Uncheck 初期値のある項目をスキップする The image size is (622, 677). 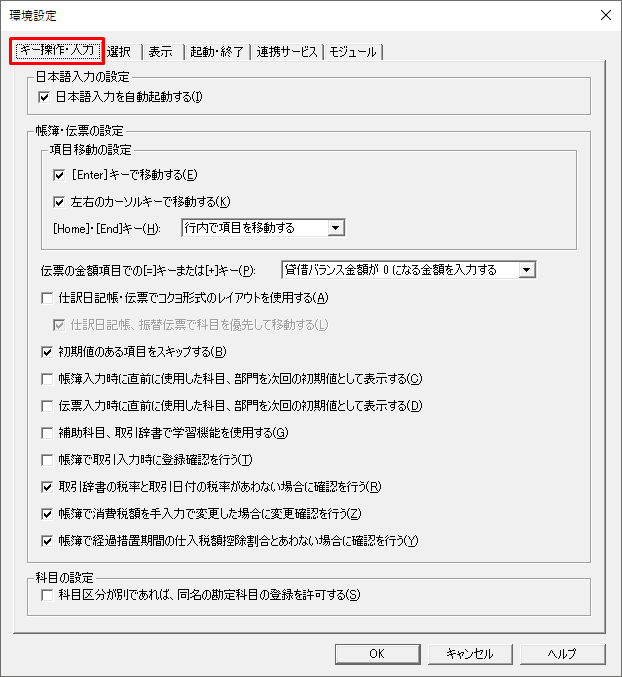pos(47,352)
